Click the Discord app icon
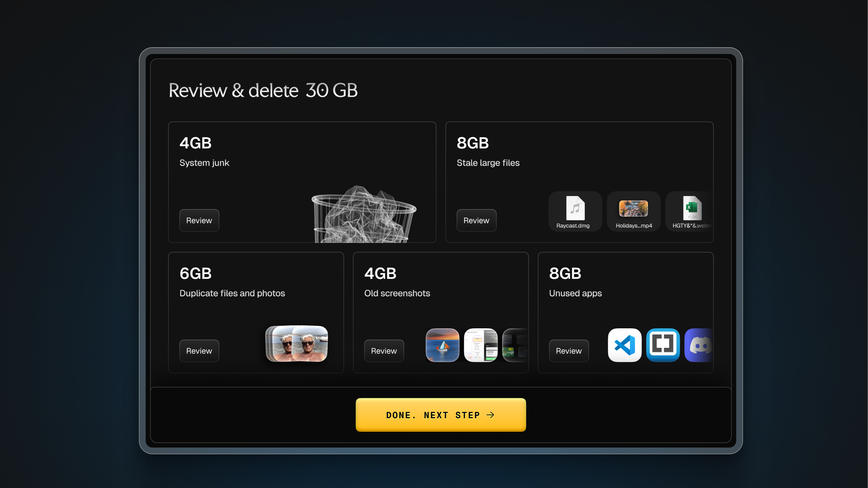 point(699,345)
